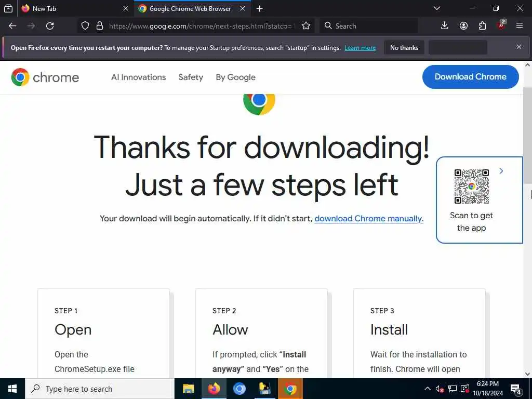The image size is (532, 399).
Task: Open Google Chrome taskbar icon
Action: (290, 389)
